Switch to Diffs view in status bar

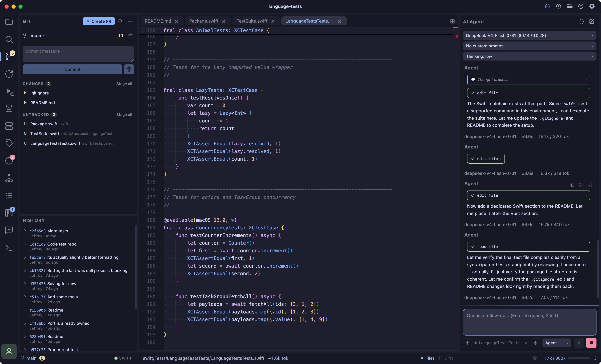[x=446, y=358]
